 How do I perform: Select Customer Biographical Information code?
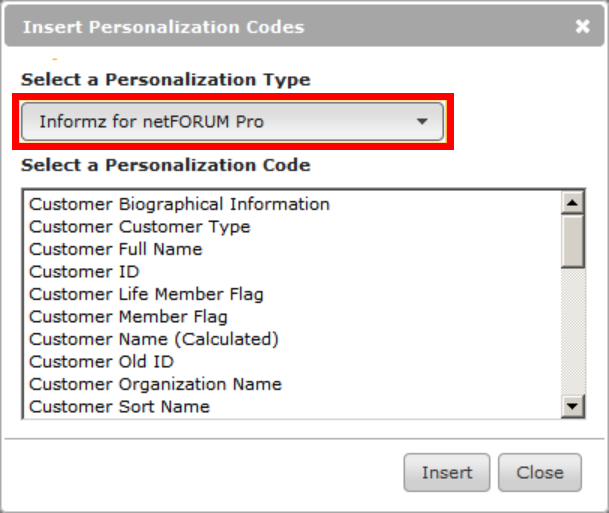179,204
